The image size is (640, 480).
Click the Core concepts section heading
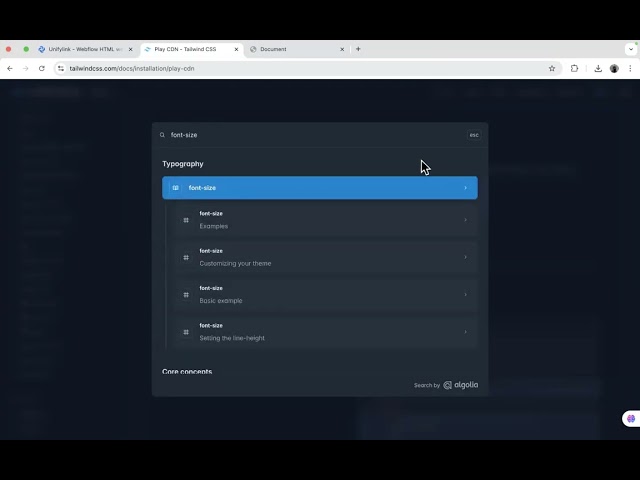(187, 371)
